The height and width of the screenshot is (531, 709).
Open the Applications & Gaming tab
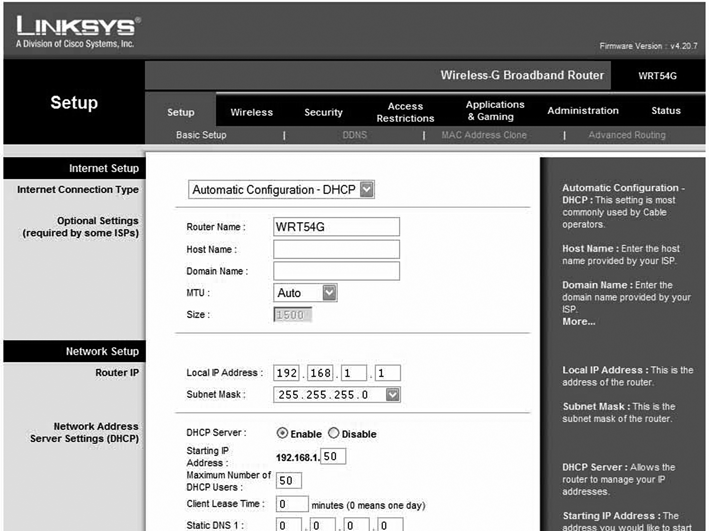point(494,111)
